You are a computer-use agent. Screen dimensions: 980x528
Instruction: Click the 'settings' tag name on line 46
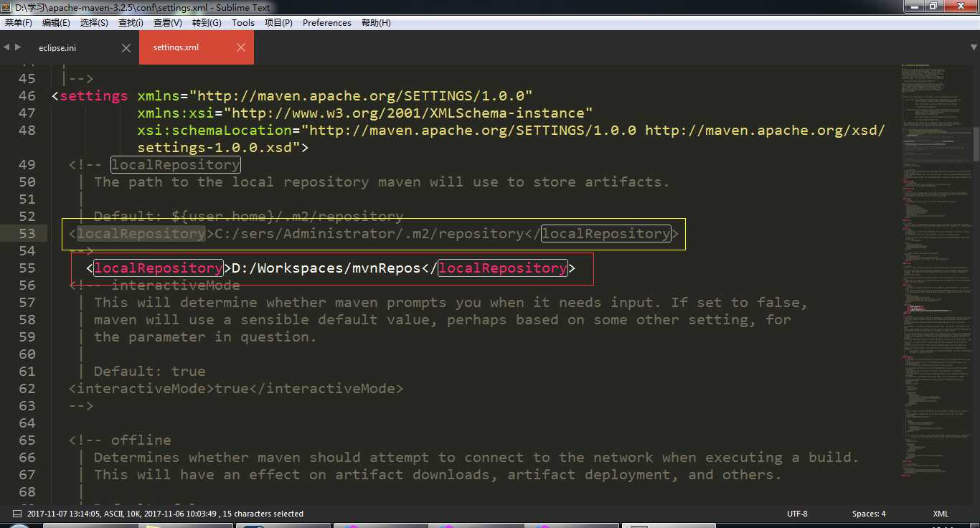click(94, 96)
